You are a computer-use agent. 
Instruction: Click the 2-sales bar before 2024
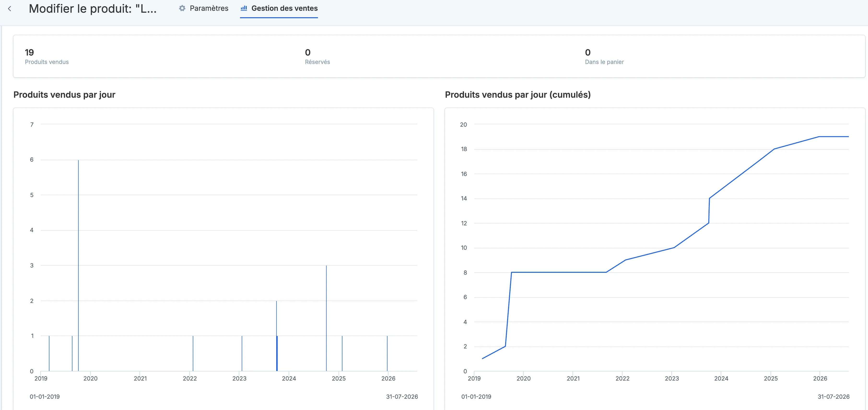277,336
